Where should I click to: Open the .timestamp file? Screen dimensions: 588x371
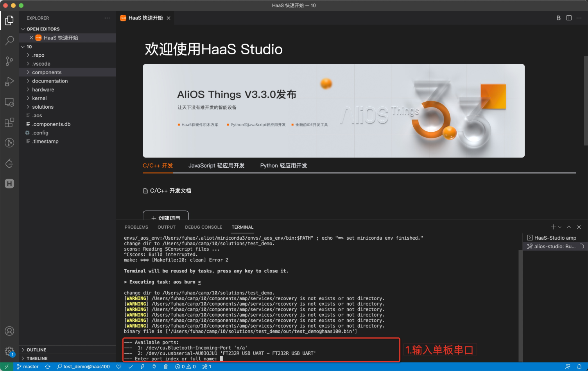coord(67,141)
